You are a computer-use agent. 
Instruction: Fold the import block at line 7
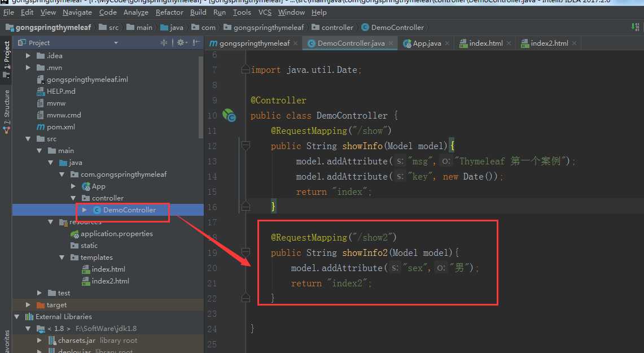[x=246, y=69]
